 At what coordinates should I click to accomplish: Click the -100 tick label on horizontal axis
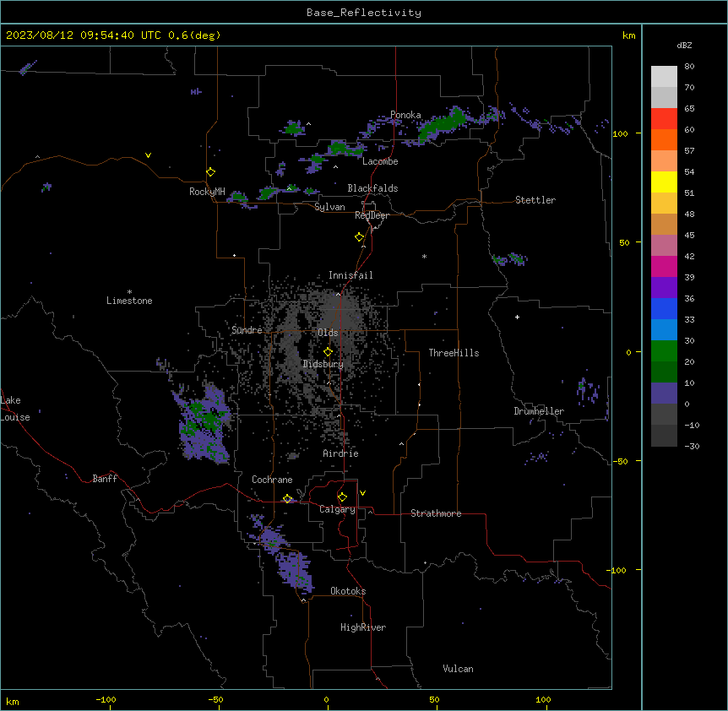[x=106, y=699]
